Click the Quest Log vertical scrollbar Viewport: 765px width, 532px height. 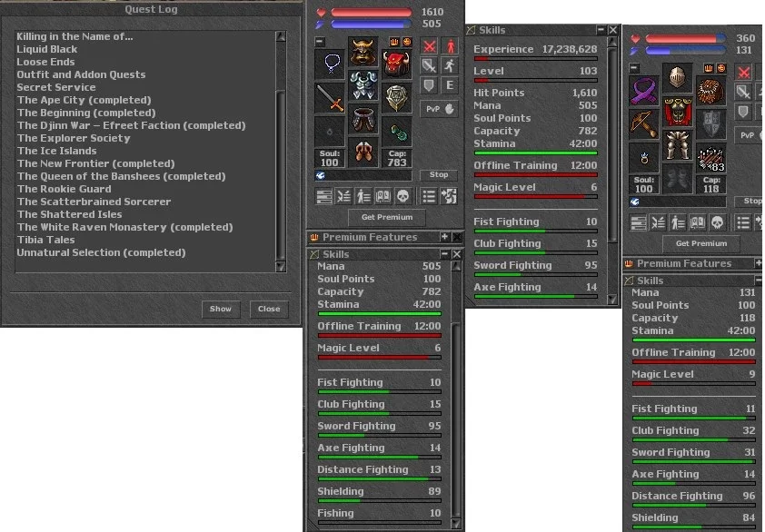(x=281, y=152)
